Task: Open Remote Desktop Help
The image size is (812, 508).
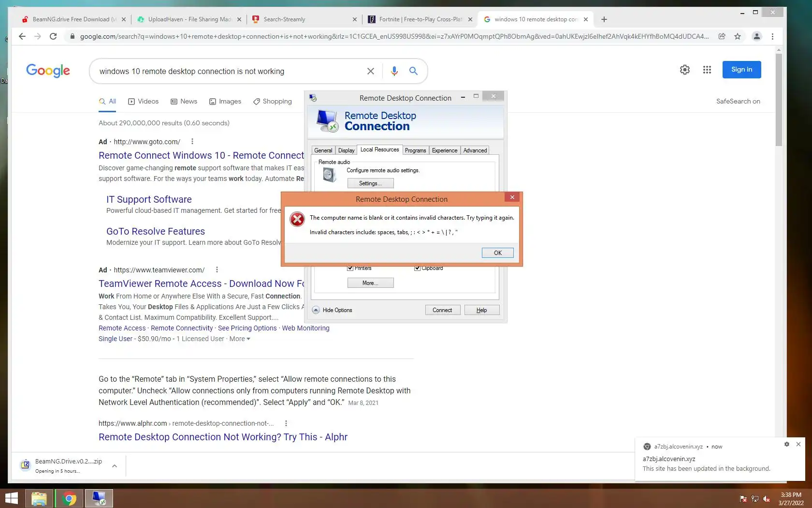Action: point(481,310)
